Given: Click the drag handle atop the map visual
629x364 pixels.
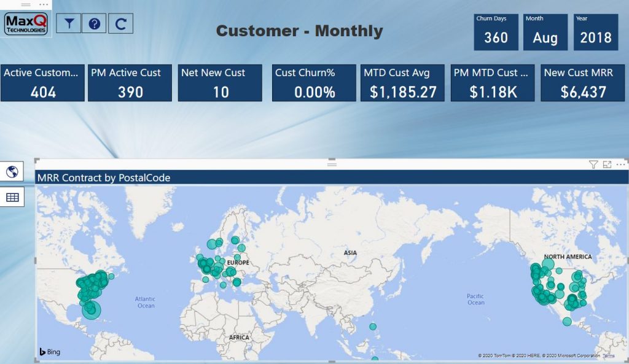Looking at the screenshot, I should click(x=332, y=164).
